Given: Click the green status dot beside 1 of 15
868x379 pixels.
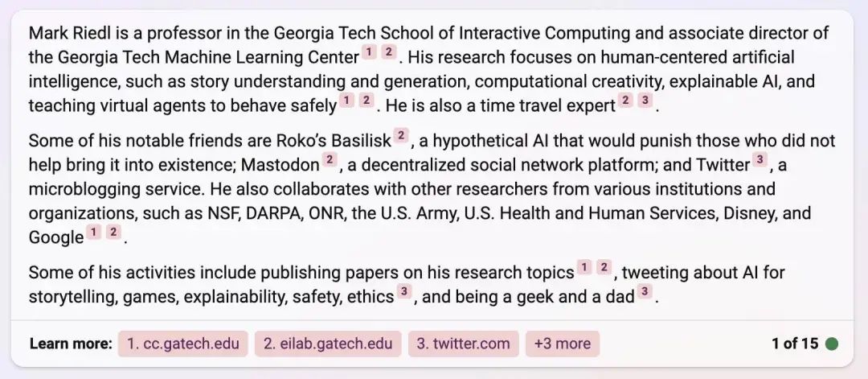Looking at the screenshot, I should (x=832, y=344).
